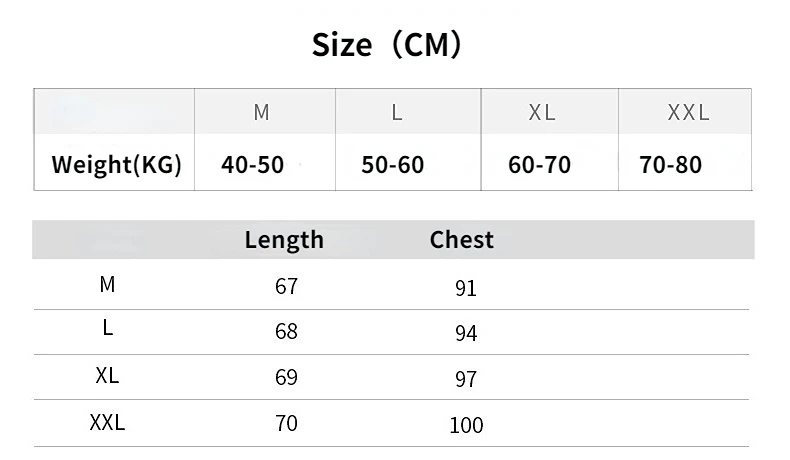
Task: Select the XL column header in weight table
Action: [x=542, y=112]
